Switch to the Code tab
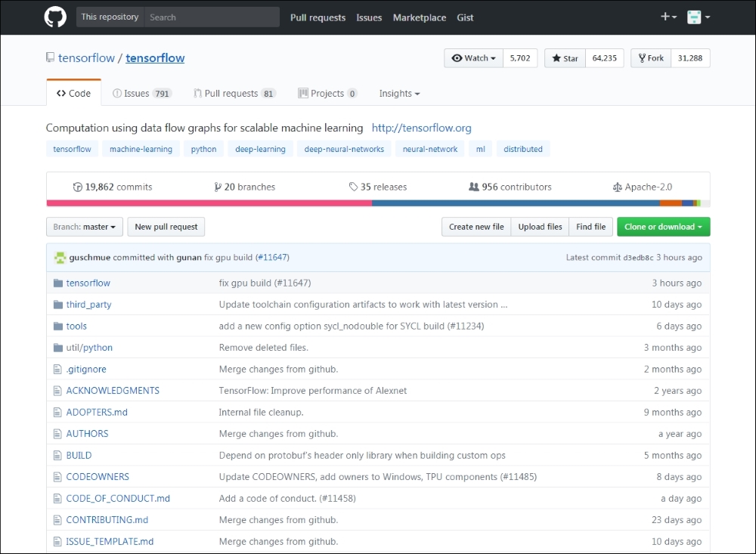This screenshot has height=554, width=756. [x=74, y=93]
